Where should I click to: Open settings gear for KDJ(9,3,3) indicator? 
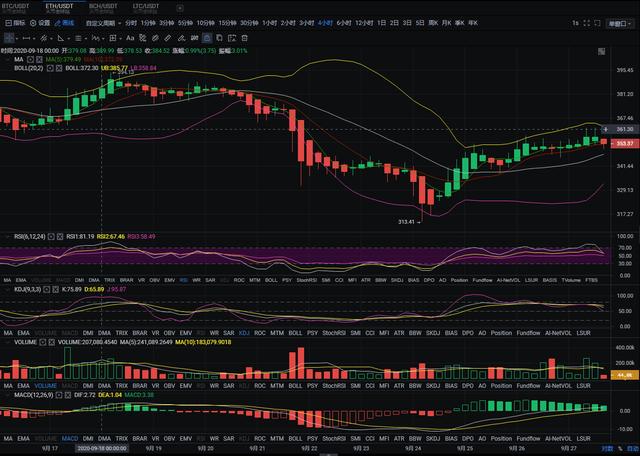[47, 289]
